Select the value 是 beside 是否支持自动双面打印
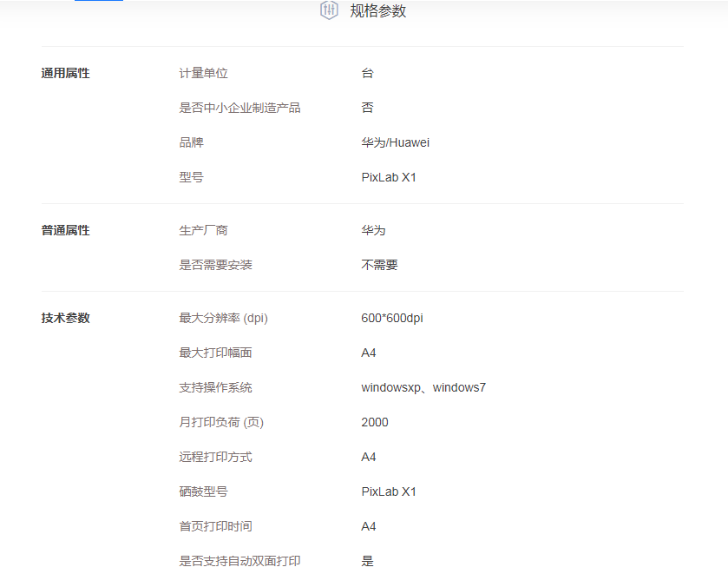 tap(367, 561)
